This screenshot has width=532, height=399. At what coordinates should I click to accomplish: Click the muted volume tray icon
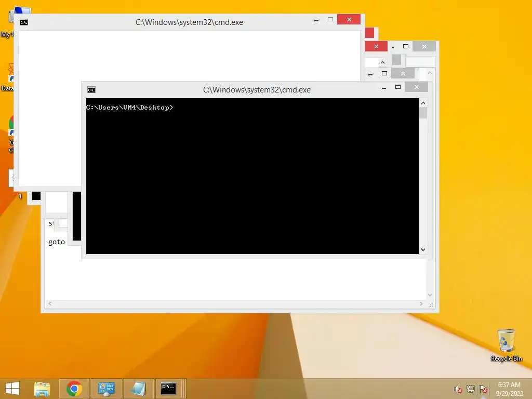(x=458, y=389)
